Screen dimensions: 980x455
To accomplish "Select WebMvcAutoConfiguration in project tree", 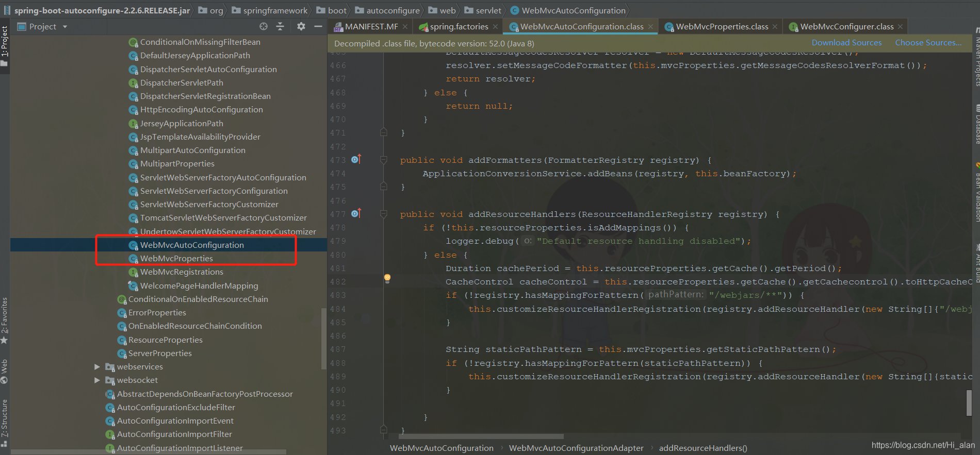I will click(x=192, y=245).
